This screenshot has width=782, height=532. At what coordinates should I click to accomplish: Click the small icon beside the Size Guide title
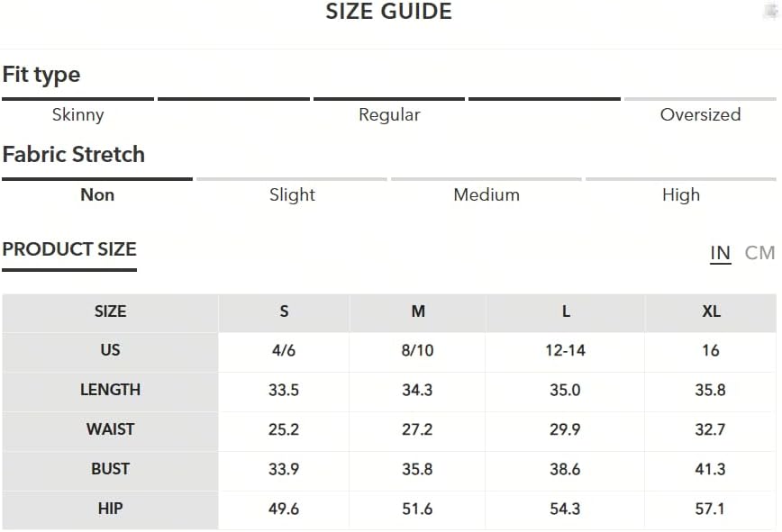click(770, 11)
